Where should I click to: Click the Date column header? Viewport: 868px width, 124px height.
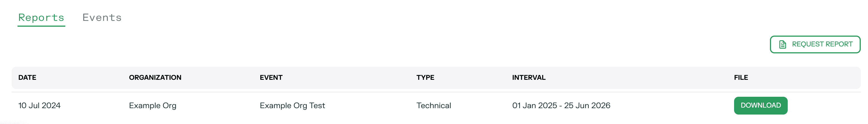coord(27,78)
